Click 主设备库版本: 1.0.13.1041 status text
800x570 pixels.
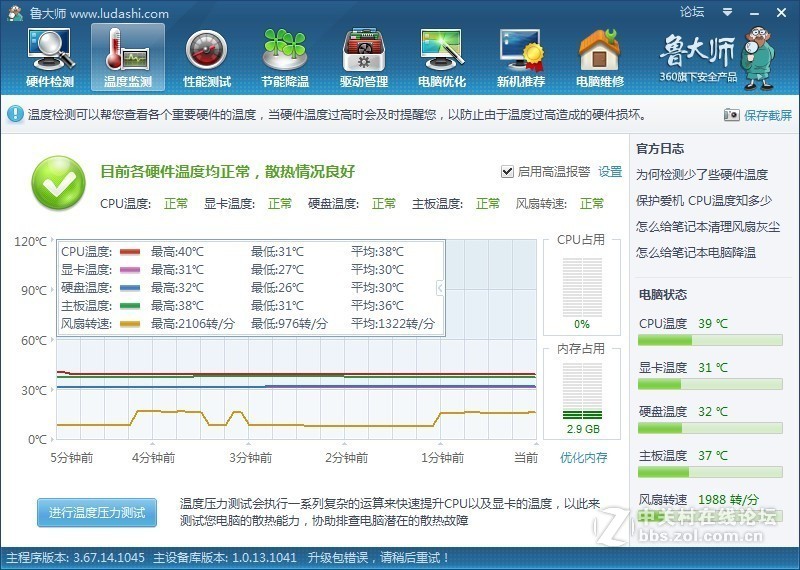coord(225,558)
